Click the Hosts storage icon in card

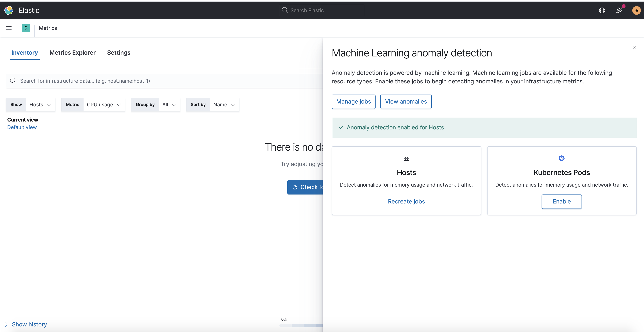coord(406,158)
